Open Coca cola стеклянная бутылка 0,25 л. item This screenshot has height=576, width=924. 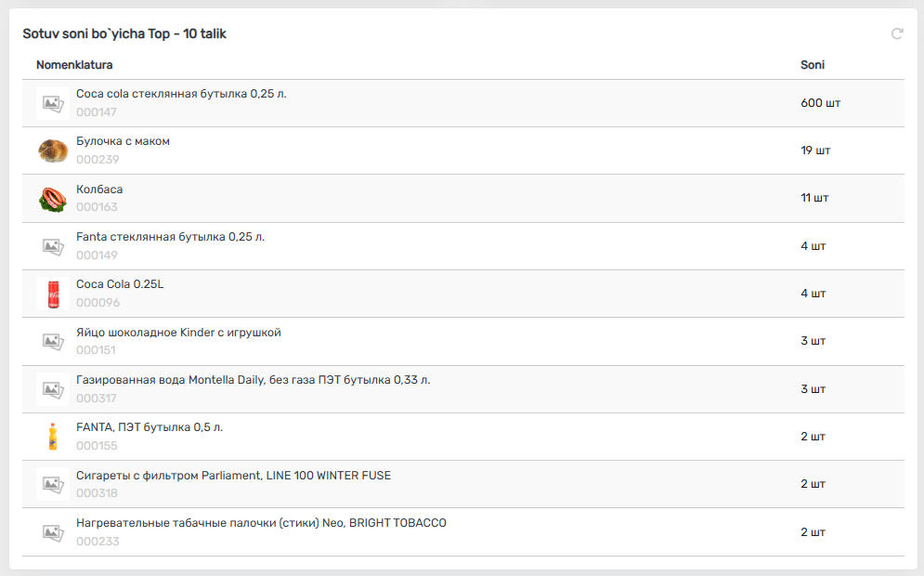coord(188,94)
